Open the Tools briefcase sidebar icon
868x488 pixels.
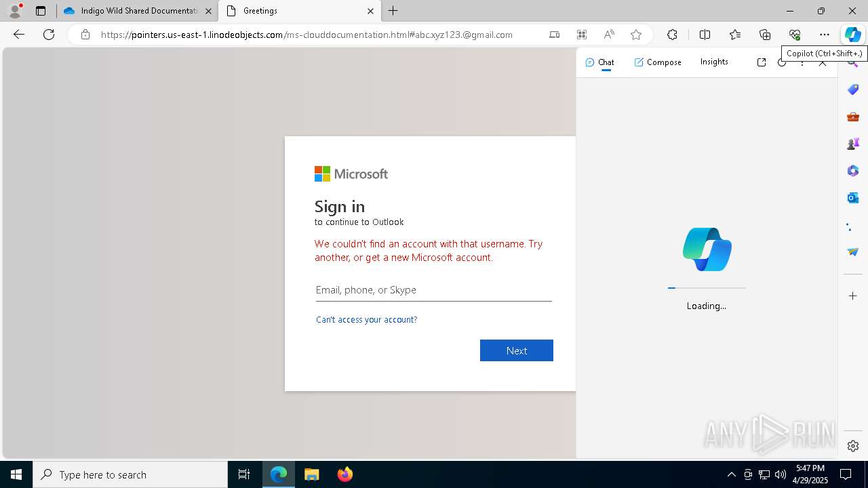[853, 117]
